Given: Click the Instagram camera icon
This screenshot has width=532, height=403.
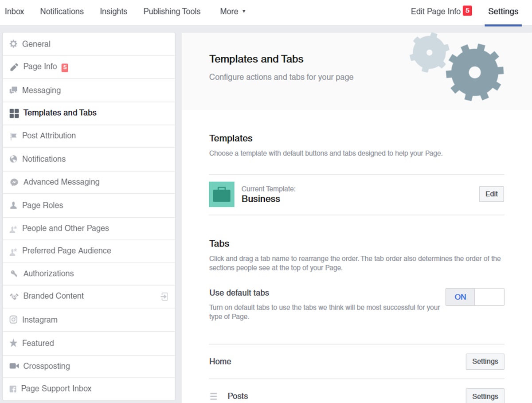Looking at the screenshot, I should point(13,320).
